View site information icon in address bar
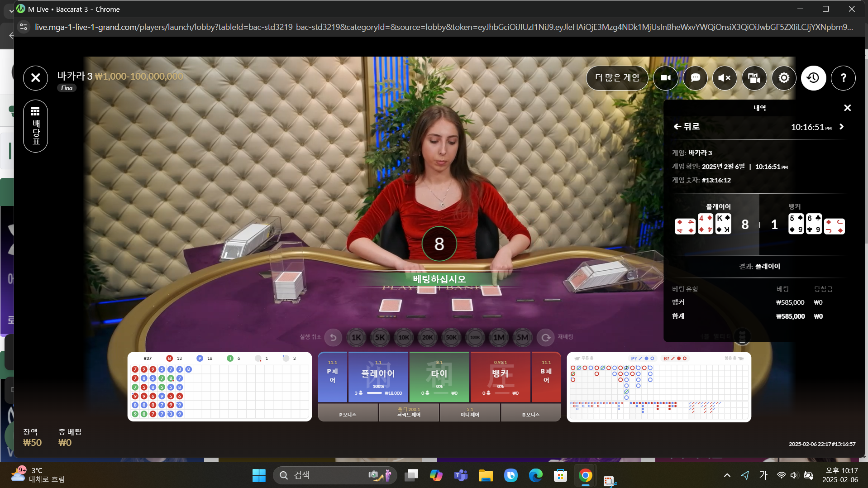 tap(24, 27)
